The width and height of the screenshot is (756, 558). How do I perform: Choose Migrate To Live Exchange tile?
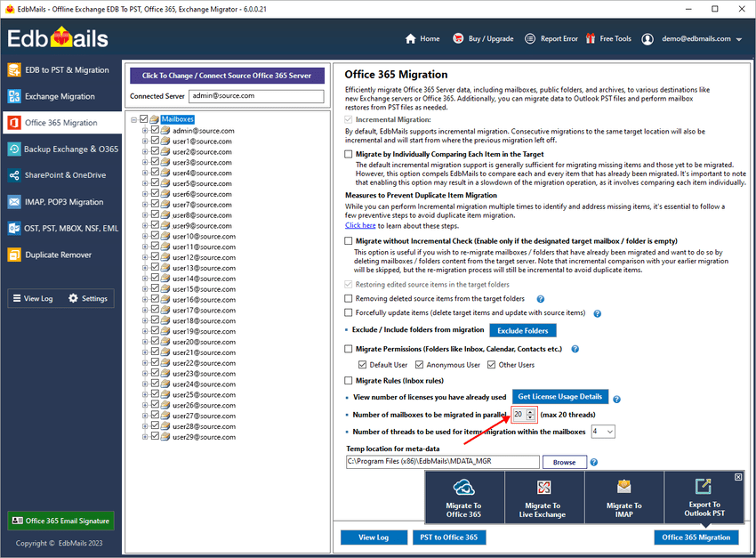(543, 497)
